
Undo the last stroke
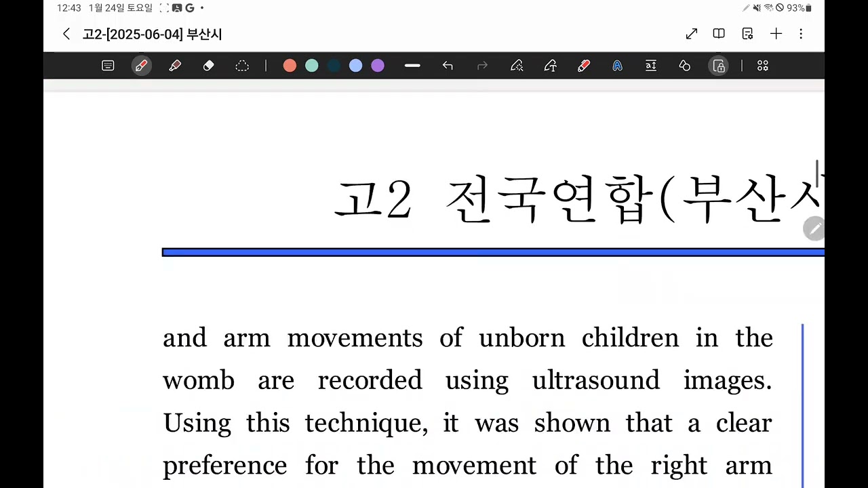[x=448, y=66]
